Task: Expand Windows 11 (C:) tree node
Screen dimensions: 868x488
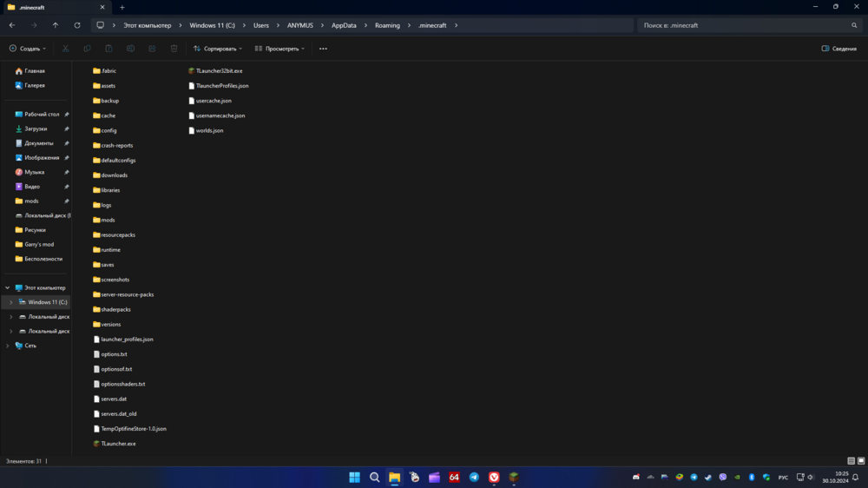Action: pos(11,302)
